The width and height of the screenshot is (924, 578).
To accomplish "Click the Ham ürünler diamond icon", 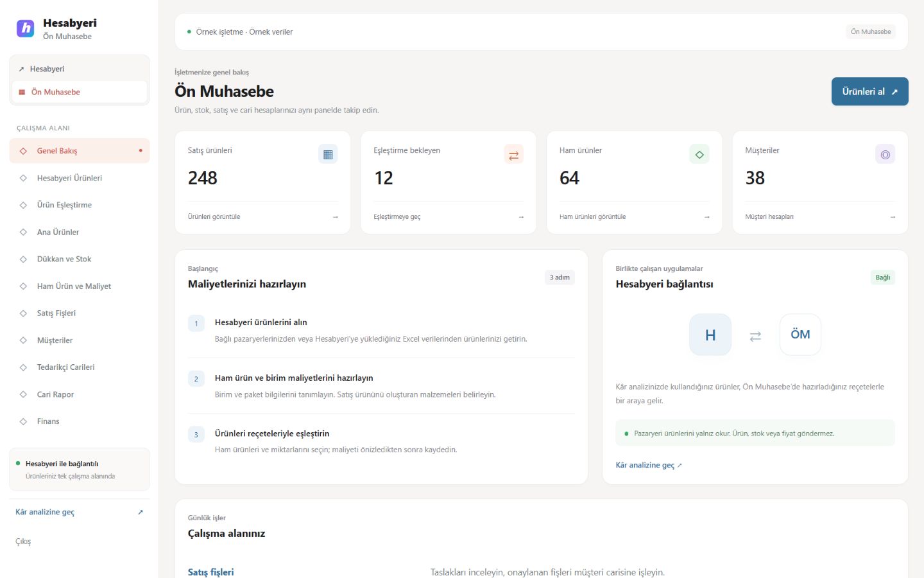I will (x=699, y=154).
